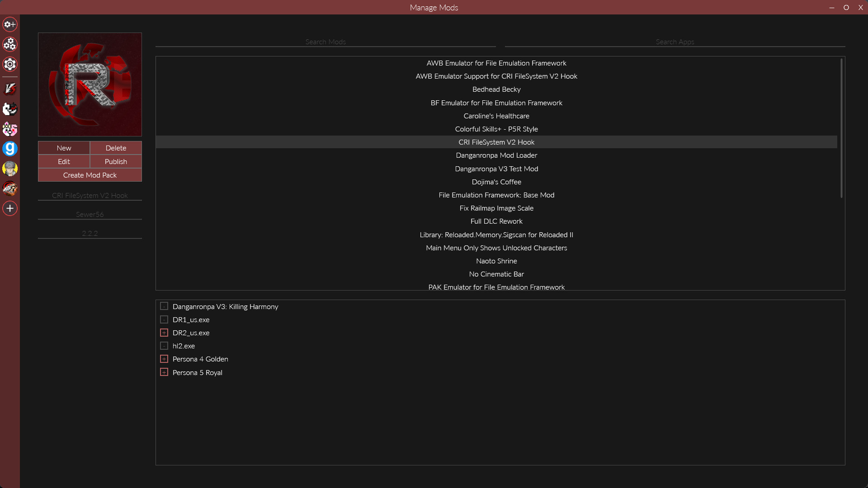Screen dimensions: 868x488
Task: Uncheck the DR2_us.exe checkbox
Action: point(164,333)
